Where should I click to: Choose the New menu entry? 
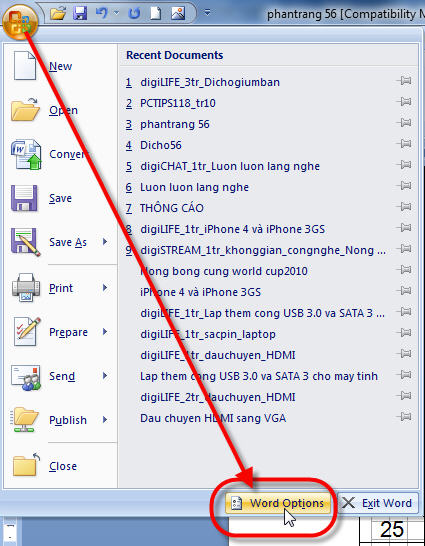click(61, 66)
